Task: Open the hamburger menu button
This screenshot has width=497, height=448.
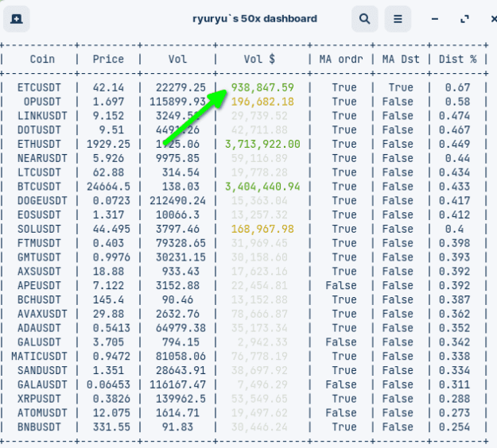Action: click(x=398, y=19)
